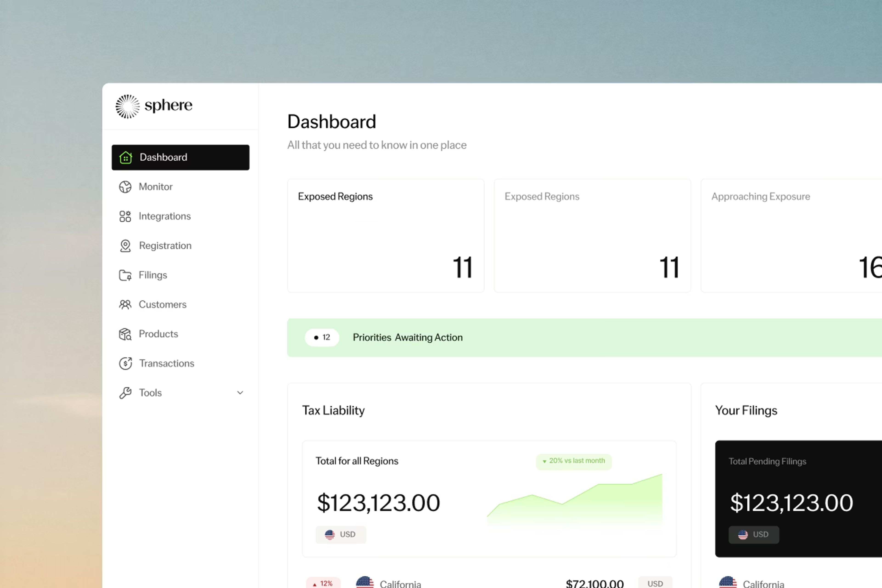The image size is (882, 588).
Task: Click the Registration location pin icon
Action: [125, 246]
